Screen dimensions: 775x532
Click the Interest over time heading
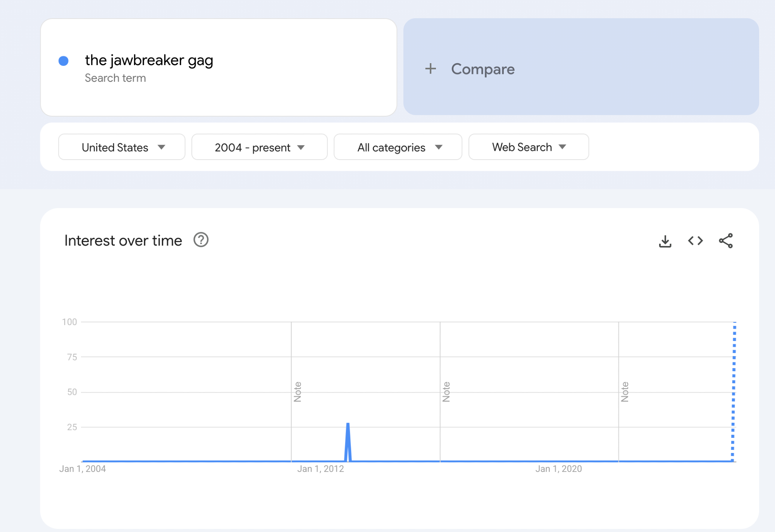point(123,241)
